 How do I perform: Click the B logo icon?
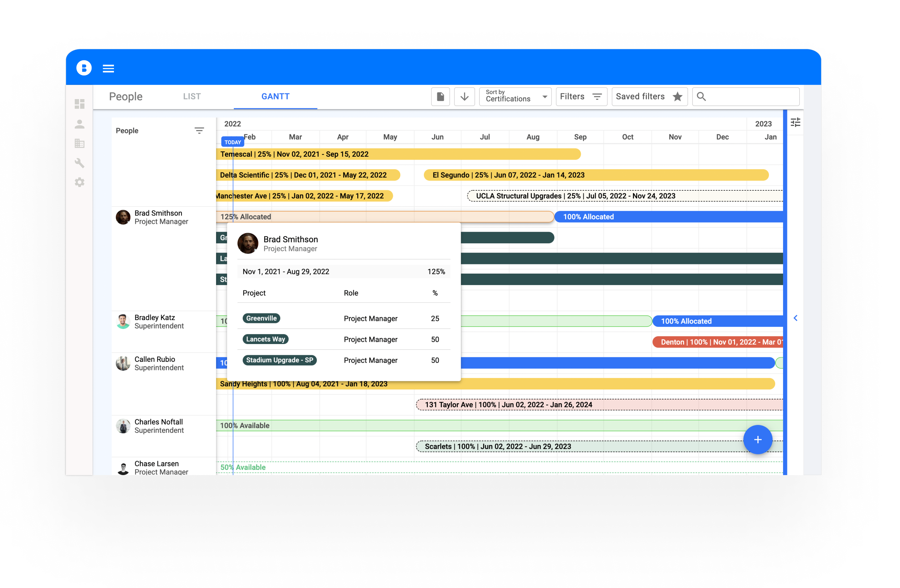[84, 68]
